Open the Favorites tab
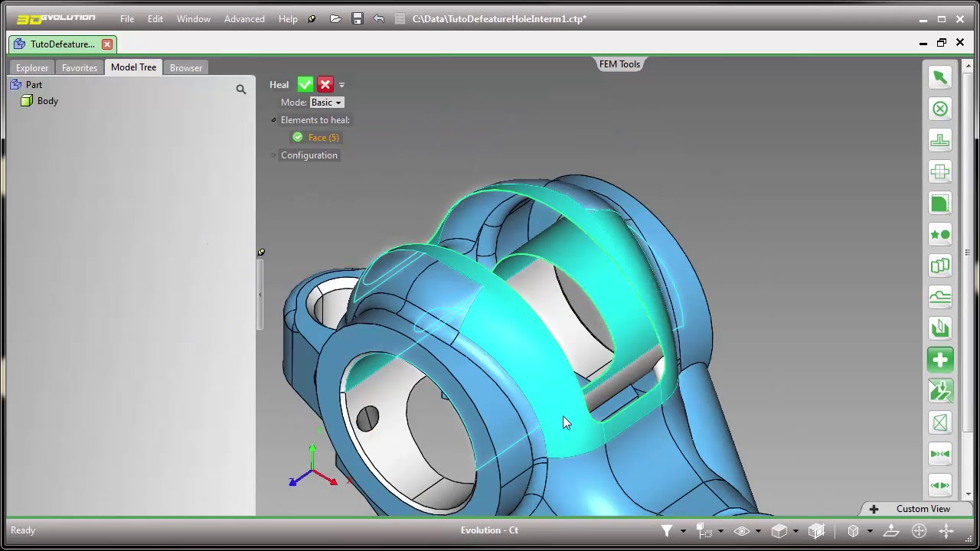Viewport: 980px width, 551px height. pos(80,67)
